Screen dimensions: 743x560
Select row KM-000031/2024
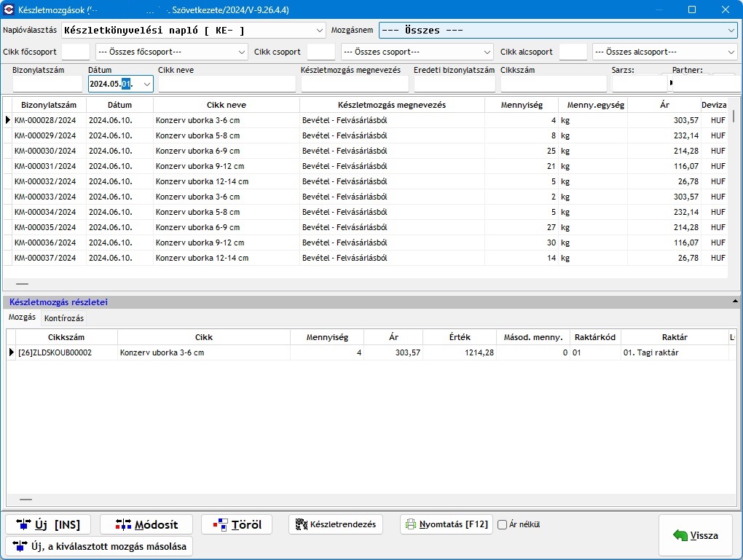[365, 166]
